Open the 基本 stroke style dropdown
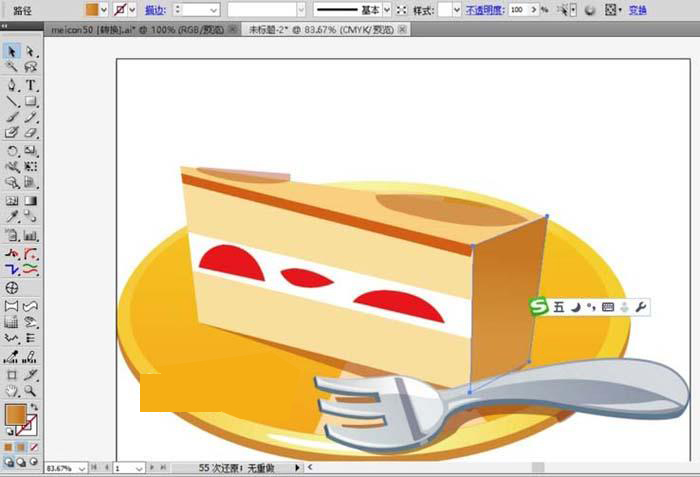 tap(387, 10)
